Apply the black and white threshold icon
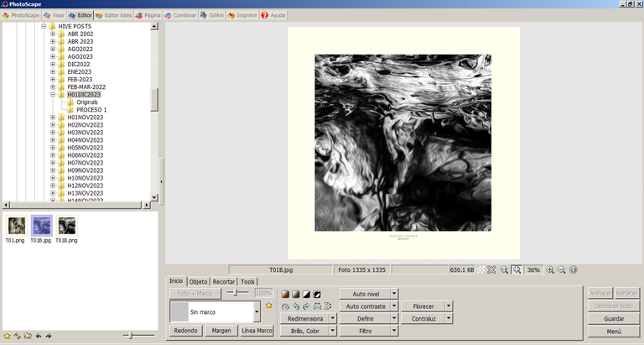The height and width of the screenshot is (345, 644). pyautogui.click(x=306, y=294)
